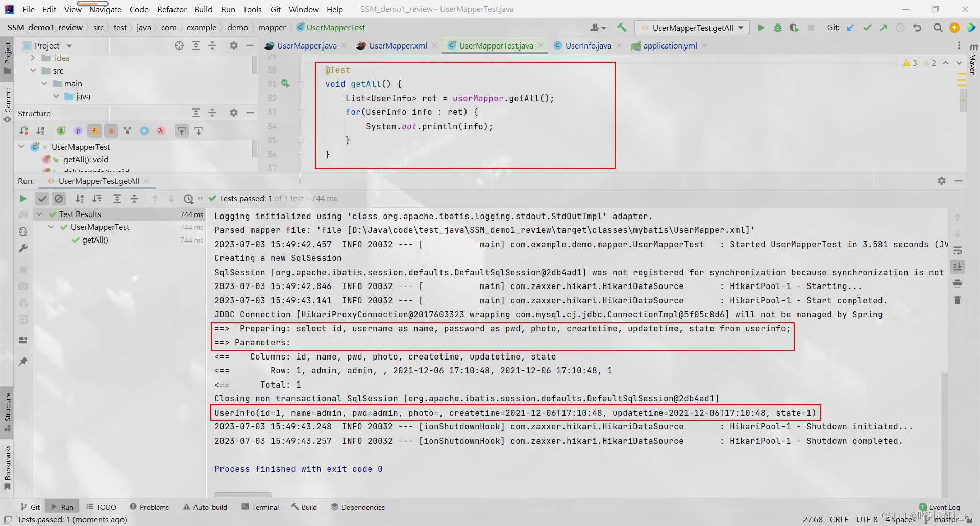Rerun tests with the Run panel play icon
The width and height of the screenshot is (980, 526).
click(23, 199)
